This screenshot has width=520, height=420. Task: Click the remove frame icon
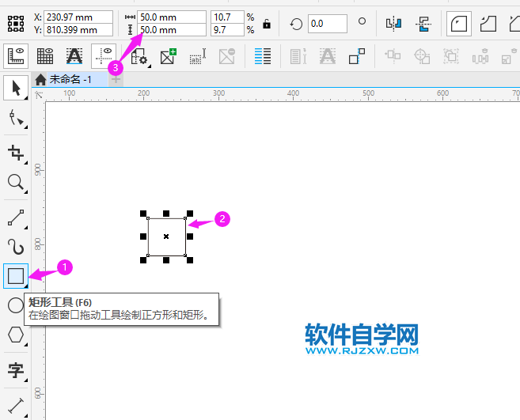click(x=227, y=56)
